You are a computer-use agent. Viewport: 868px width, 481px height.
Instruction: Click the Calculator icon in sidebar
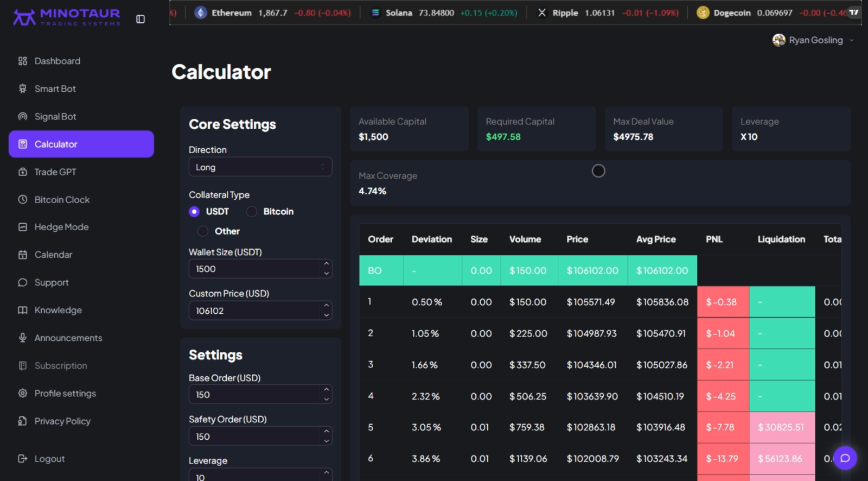[x=22, y=144]
